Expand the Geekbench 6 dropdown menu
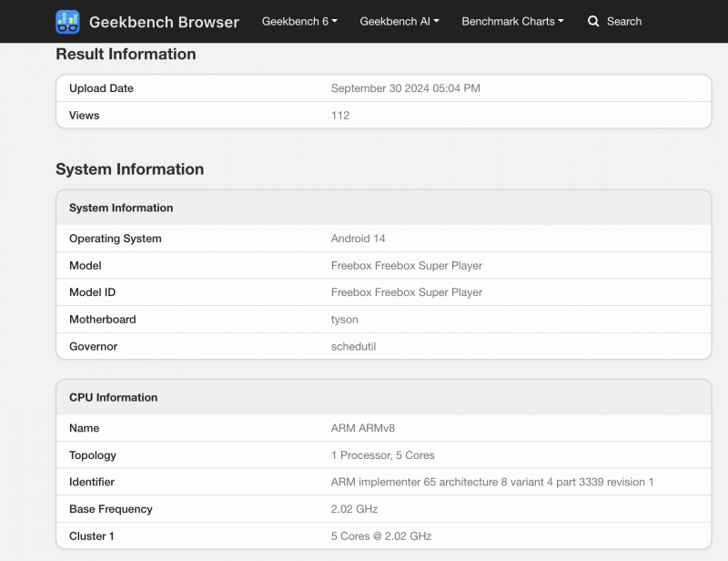Screen dimensions: 728x561 pos(299,21)
